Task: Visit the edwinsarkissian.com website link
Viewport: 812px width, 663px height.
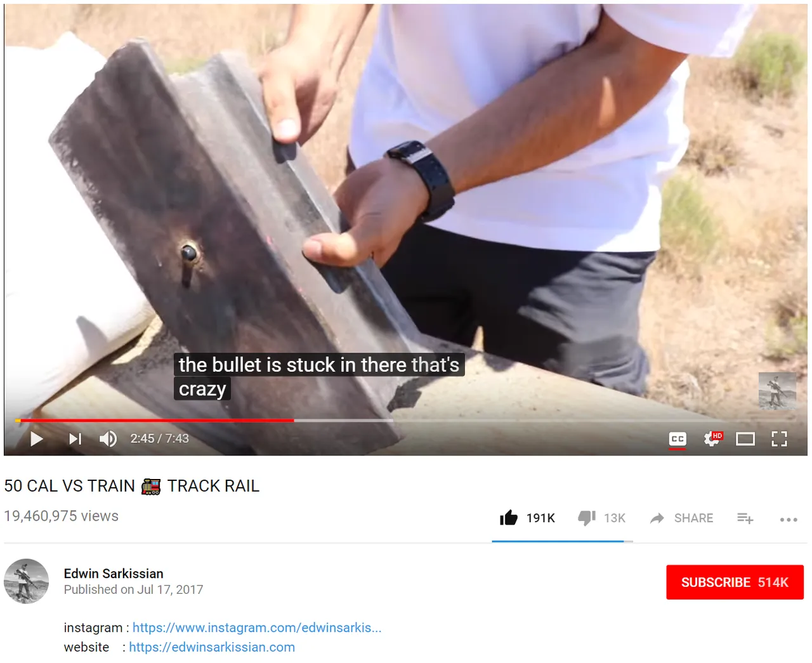Action: pyautogui.click(x=212, y=647)
